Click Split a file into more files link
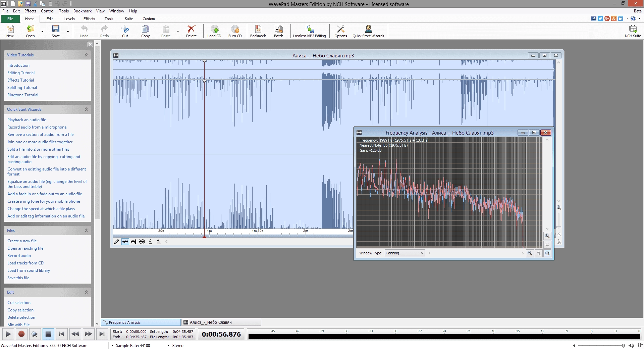 pyautogui.click(x=38, y=149)
